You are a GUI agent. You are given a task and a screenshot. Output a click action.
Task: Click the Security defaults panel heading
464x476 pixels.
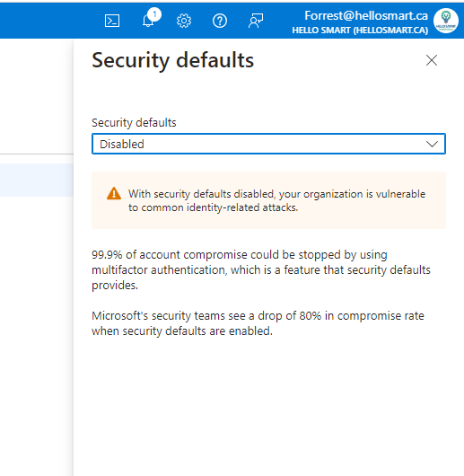(x=173, y=60)
